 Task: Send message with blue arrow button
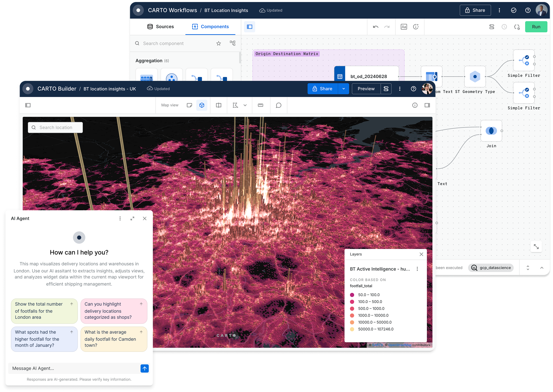(144, 368)
